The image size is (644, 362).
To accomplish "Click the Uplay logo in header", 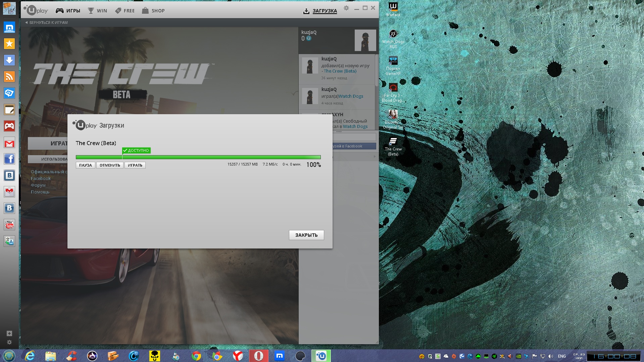I will (x=36, y=10).
